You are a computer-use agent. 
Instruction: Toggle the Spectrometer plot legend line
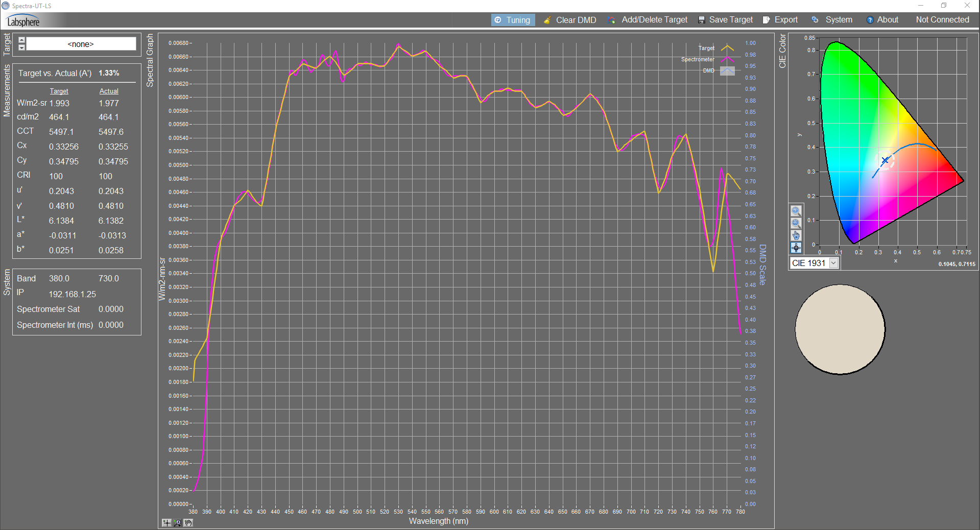(727, 60)
